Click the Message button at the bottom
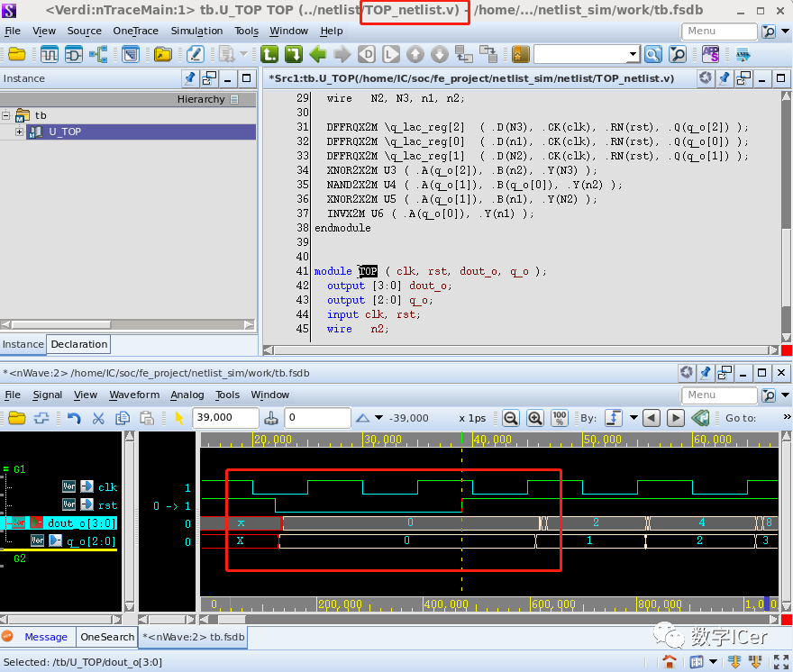793x672 pixels. [46, 637]
